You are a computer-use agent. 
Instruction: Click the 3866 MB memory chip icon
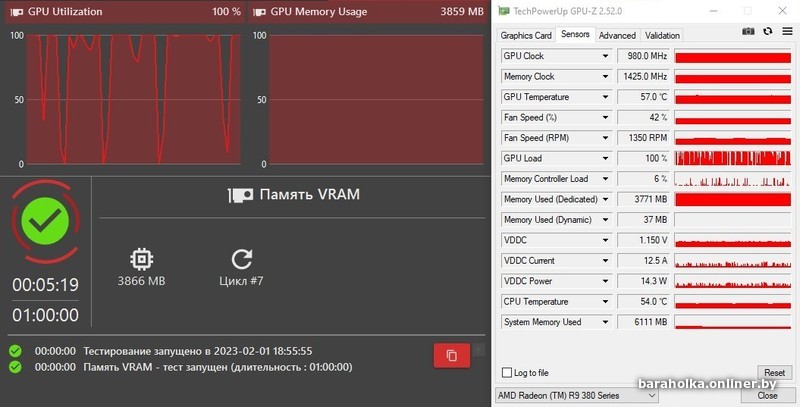(x=142, y=260)
